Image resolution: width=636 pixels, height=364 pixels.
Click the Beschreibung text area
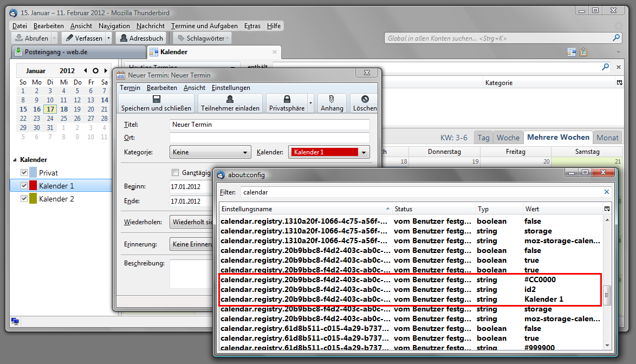point(192,273)
